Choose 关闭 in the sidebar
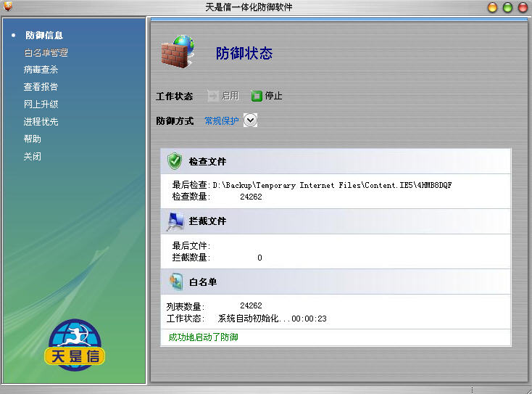Screen dimensions: 532x394 32,157
